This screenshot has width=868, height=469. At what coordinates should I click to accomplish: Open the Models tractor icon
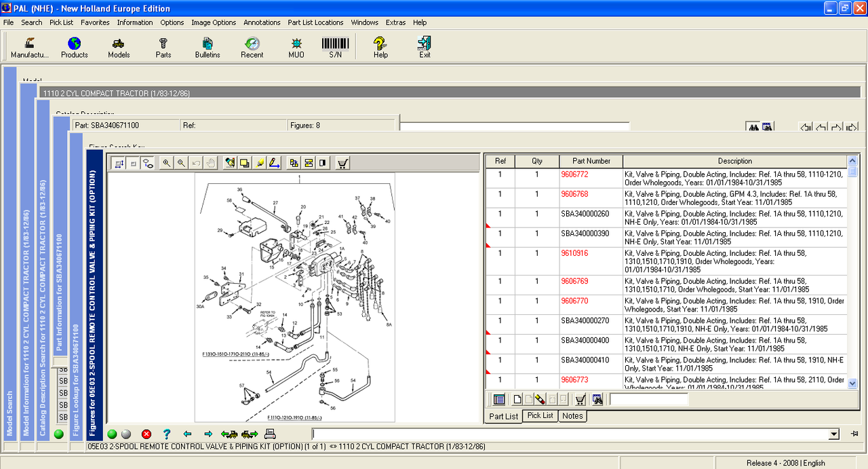[x=119, y=47]
